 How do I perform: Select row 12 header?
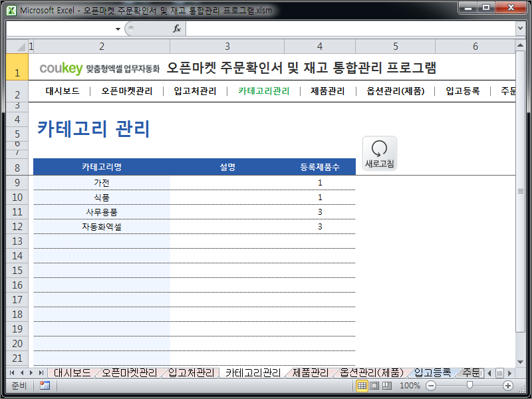(x=17, y=226)
